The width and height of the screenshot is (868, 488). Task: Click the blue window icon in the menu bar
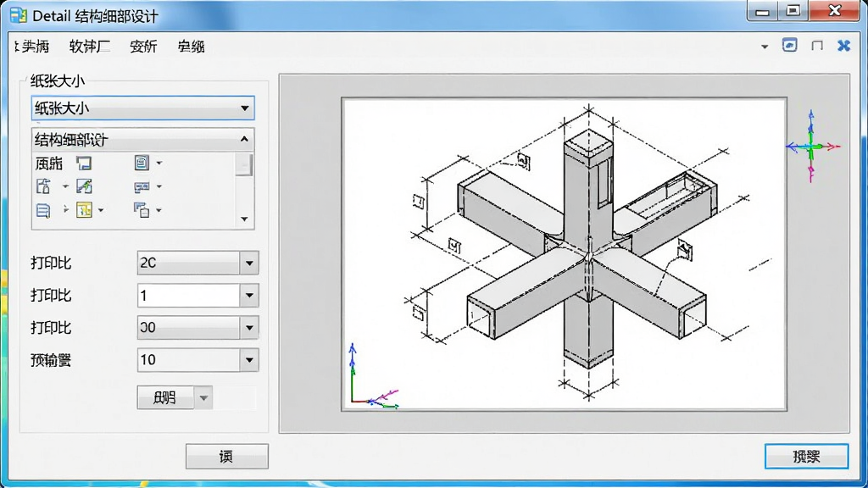click(790, 46)
